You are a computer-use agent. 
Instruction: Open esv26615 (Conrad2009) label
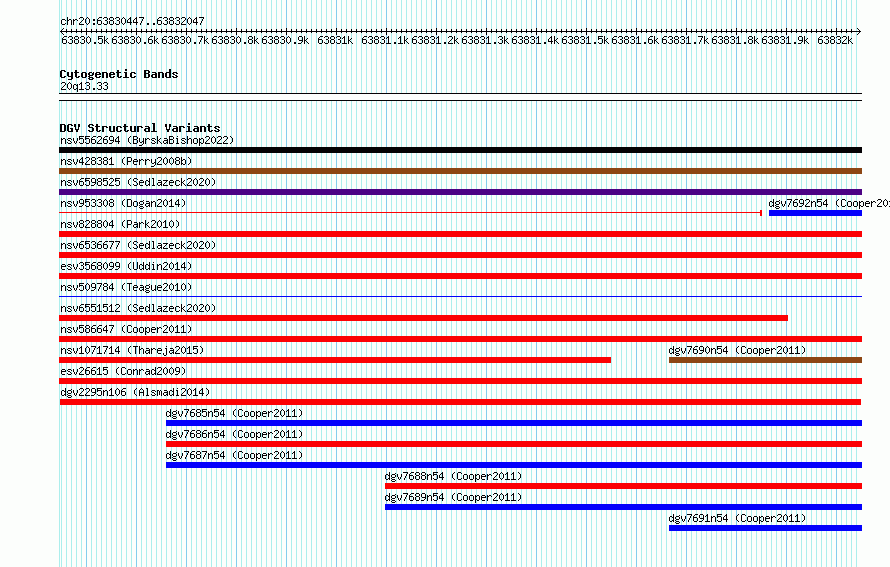pos(123,371)
